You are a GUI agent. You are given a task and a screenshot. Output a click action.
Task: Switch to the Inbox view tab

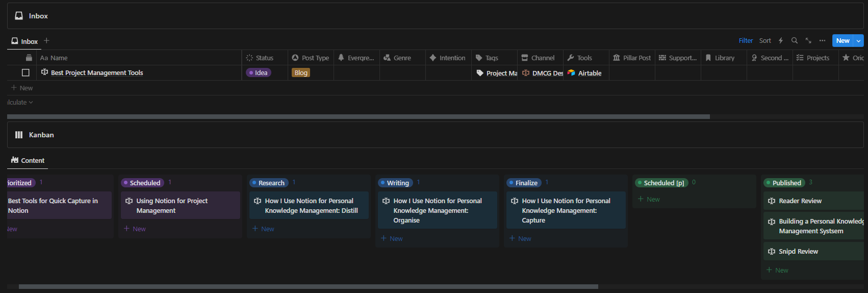[24, 41]
